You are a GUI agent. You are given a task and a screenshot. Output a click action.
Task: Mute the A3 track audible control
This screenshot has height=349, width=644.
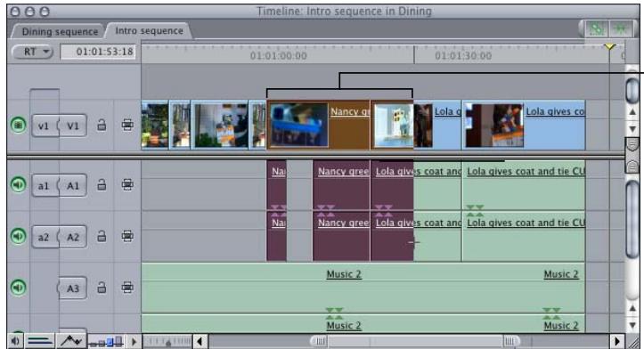18,288
